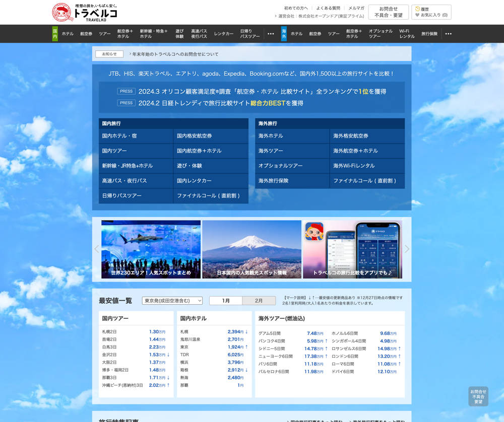Click the carousel previous arrow
This screenshot has height=422, width=504.
point(97,249)
